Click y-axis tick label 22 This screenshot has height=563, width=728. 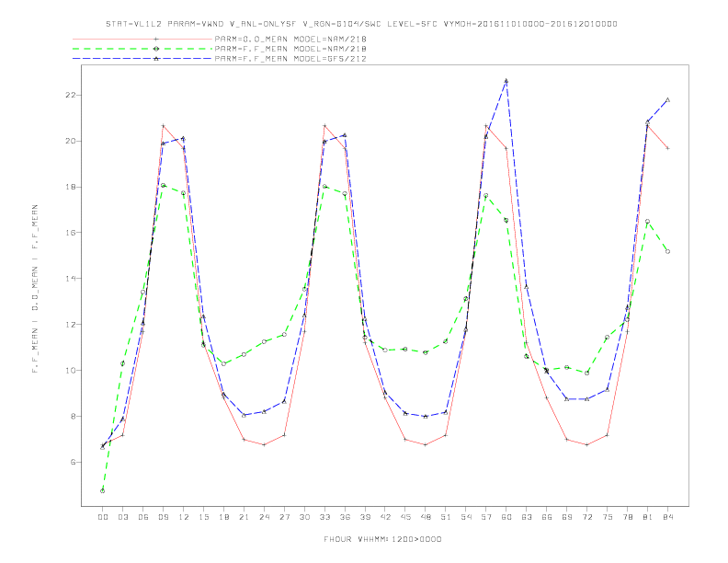71,96
